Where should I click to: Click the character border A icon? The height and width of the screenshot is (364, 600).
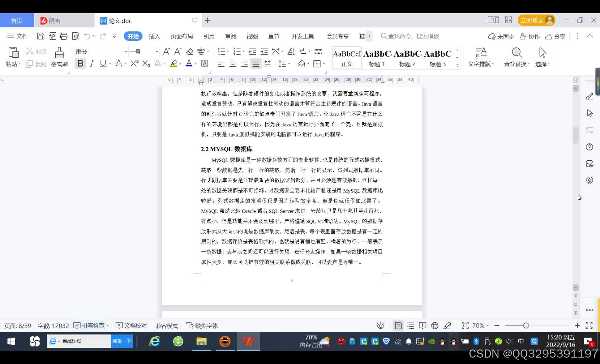tap(205, 63)
